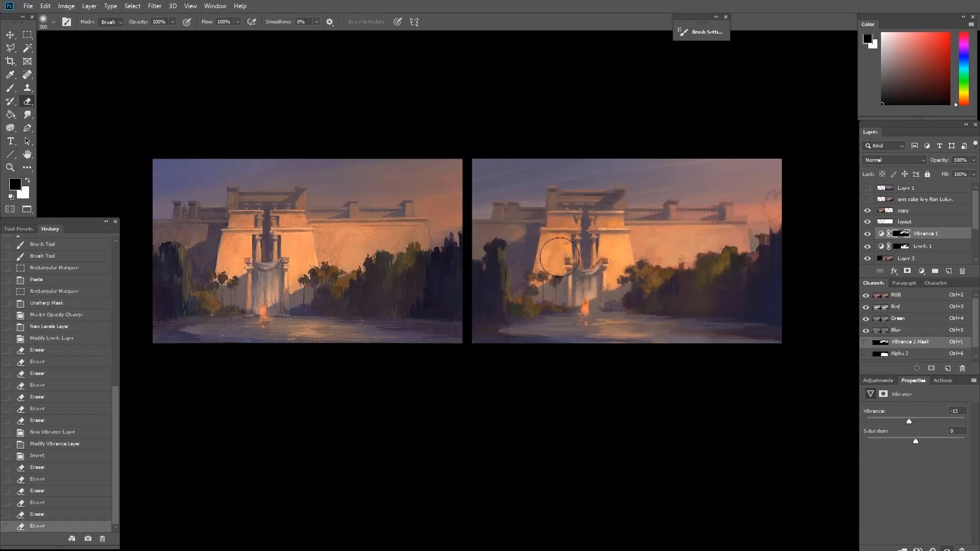Viewport: 980px width, 551px height.
Task: Adjust the Vibrance slider handle
Action: pyautogui.click(x=909, y=421)
